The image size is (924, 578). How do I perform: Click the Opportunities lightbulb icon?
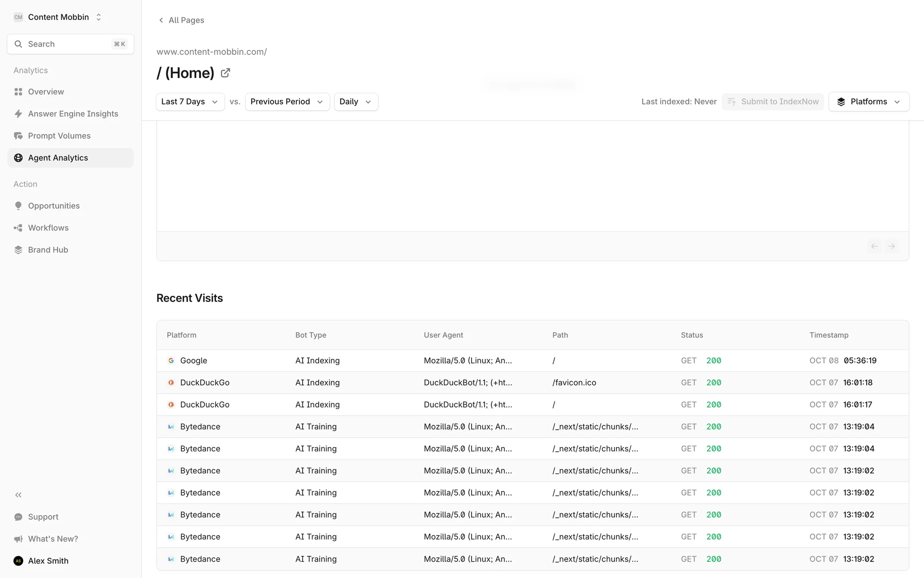[x=18, y=206]
